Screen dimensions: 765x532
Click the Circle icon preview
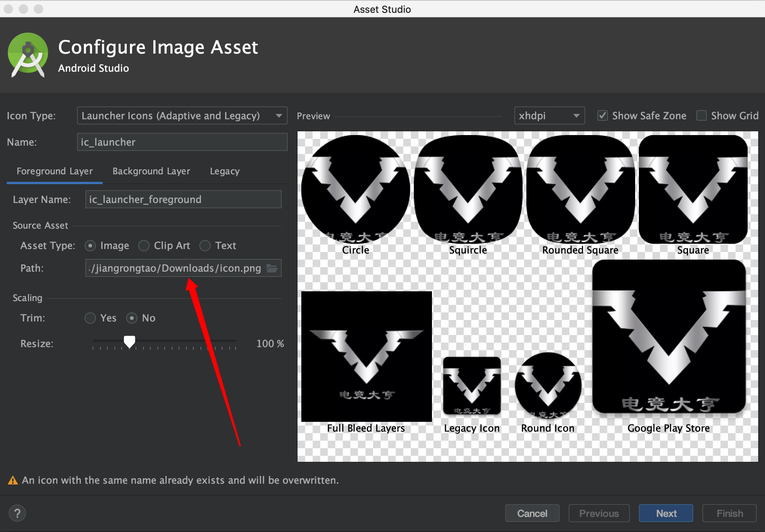pos(355,189)
